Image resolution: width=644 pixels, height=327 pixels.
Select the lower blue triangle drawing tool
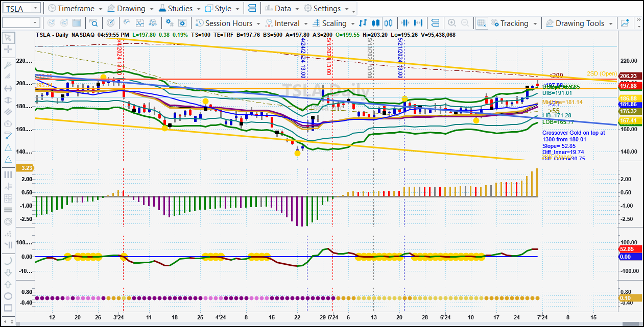(x=8, y=160)
